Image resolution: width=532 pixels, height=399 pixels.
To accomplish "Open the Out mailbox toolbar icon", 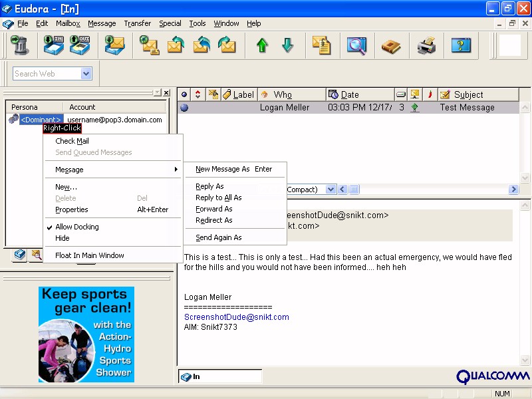I will [80, 45].
